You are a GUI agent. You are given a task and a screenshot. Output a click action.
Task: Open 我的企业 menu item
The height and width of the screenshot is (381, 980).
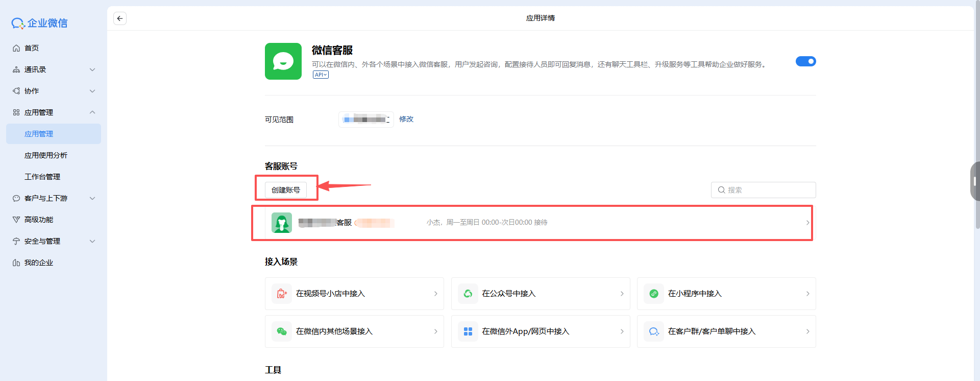pos(54,263)
